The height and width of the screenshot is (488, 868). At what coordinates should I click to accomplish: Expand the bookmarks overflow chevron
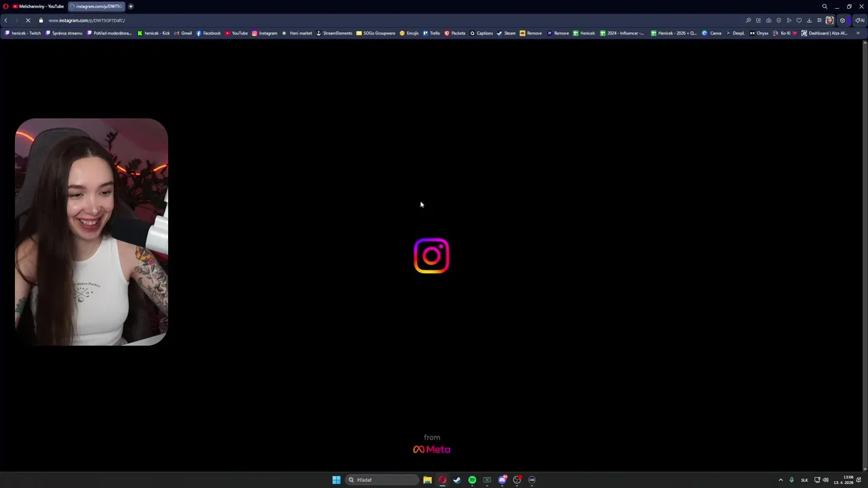[x=858, y=33]
